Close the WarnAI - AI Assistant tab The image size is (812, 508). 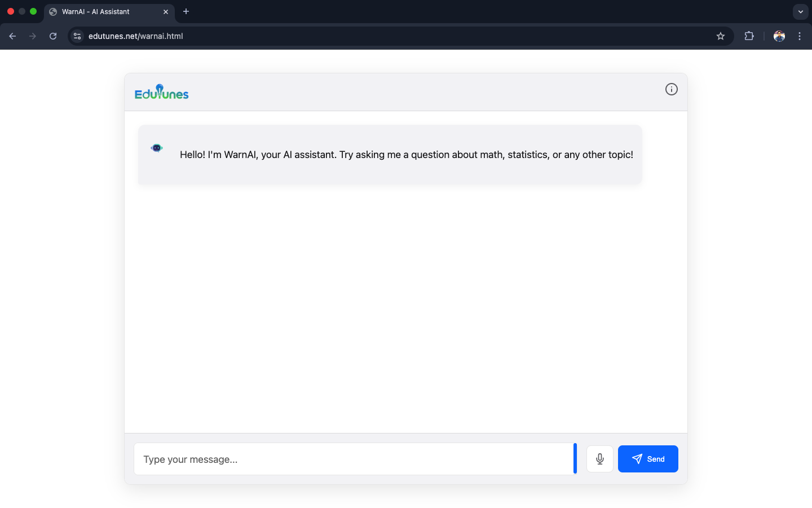[166, 11]
